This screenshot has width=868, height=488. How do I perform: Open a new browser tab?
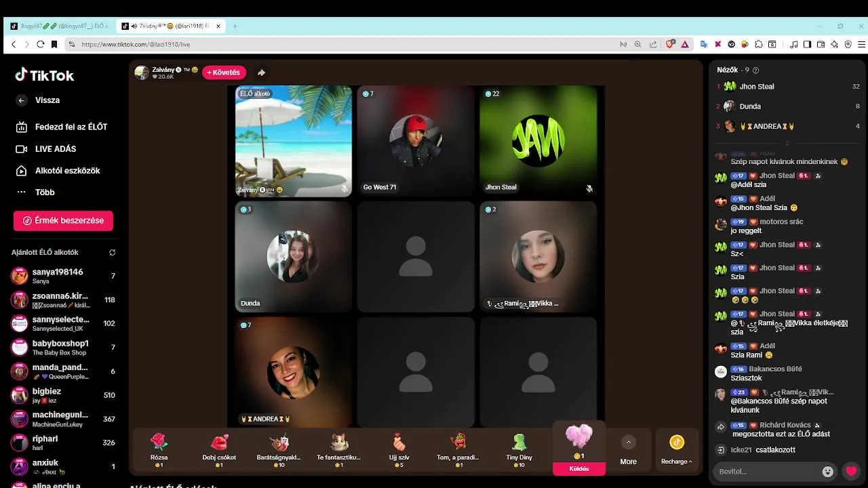point(235,26)
